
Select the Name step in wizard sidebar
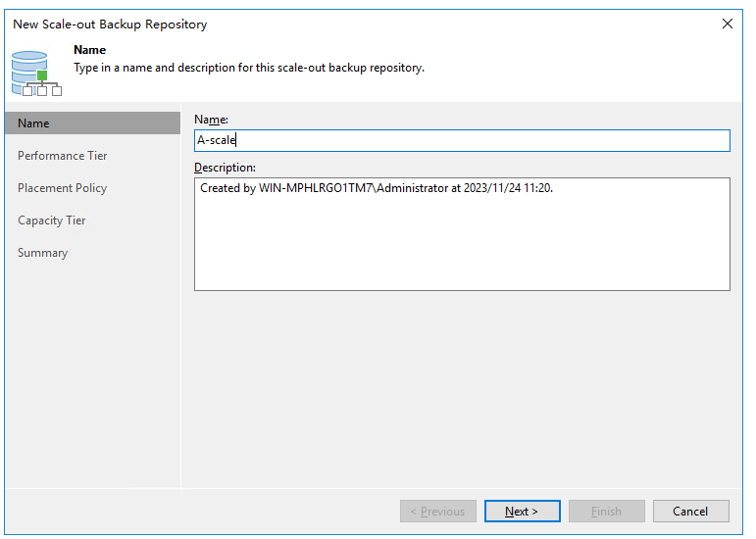click(92, 123)
